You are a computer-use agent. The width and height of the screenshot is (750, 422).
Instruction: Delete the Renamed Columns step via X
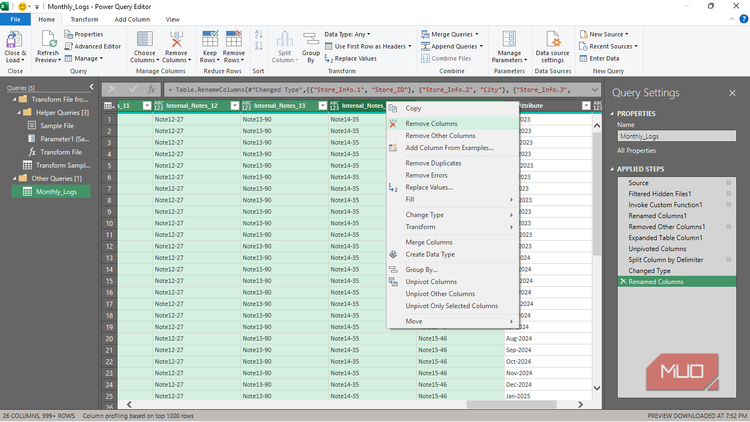click(623, 281)
